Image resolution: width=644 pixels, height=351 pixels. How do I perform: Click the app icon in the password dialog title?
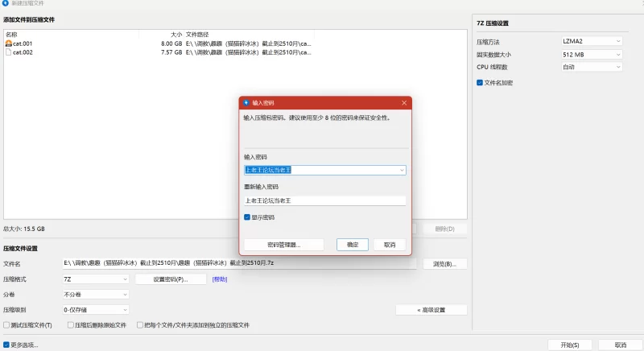tap(246, 102)
